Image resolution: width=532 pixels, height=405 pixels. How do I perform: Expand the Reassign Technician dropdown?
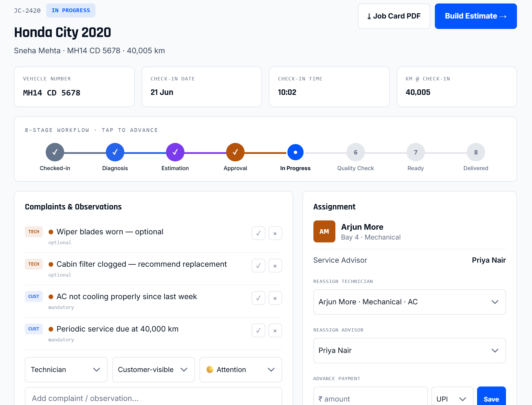410,302
